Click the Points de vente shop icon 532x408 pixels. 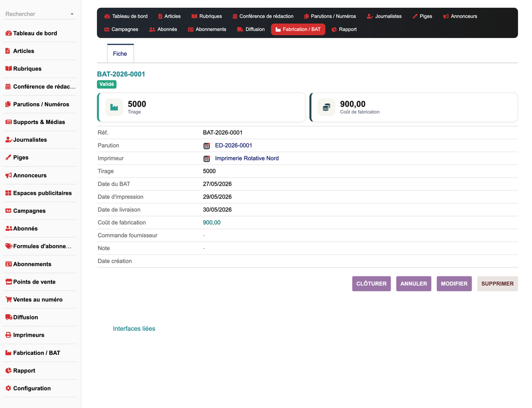pyautogui.click(x=9, y=282)
